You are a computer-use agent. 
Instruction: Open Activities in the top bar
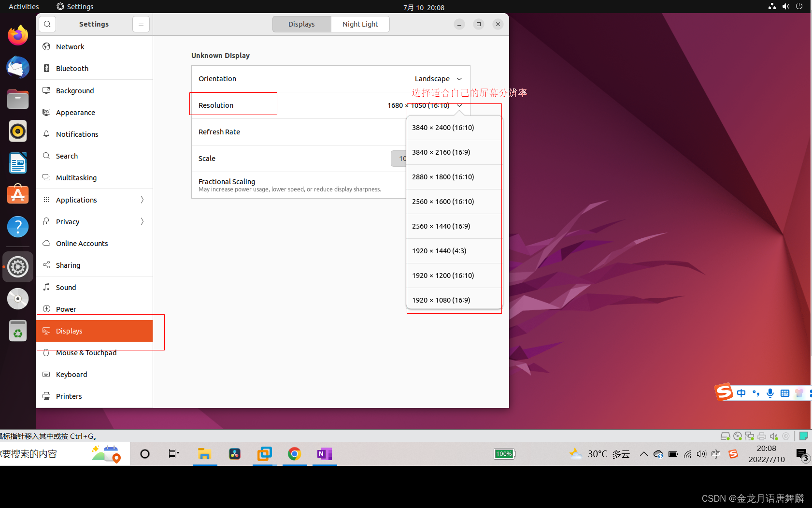point(23,6)
